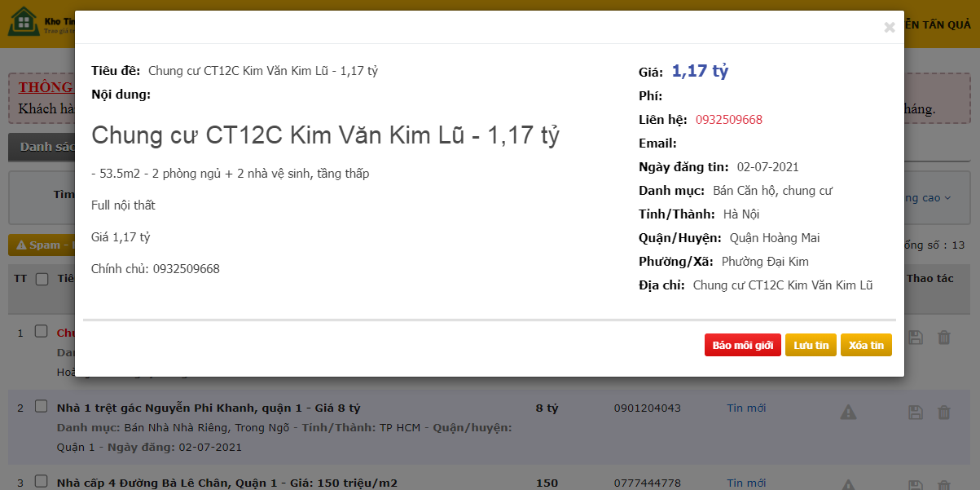The height and width of the screenshot is (490, 980).
Task: Open the Nhà 1 trệt gác Nguyễn Phi Khanh listing
Action: click(209, 408)
